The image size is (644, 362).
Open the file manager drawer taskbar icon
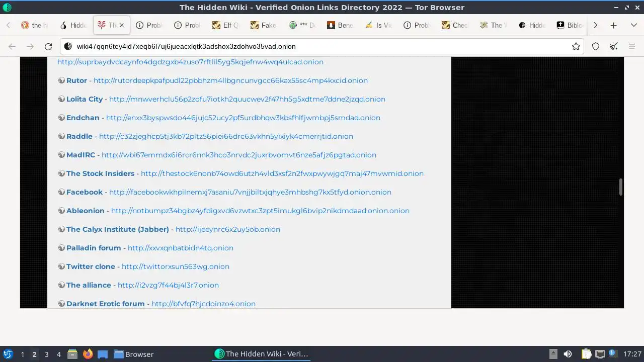pos(72,354)
